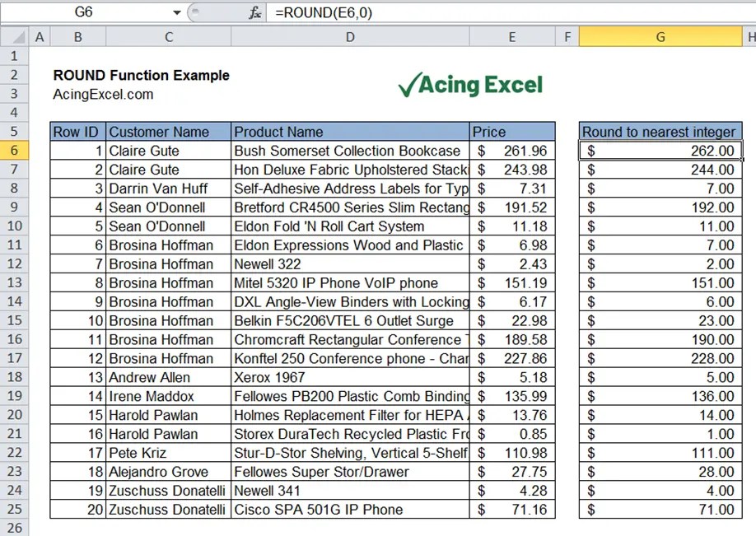Viewport: 756px width, 536px height.
Task: Select Fellowes Super Stor/Drawer cell
Action: pyautogui.click(x=350, y=472)
